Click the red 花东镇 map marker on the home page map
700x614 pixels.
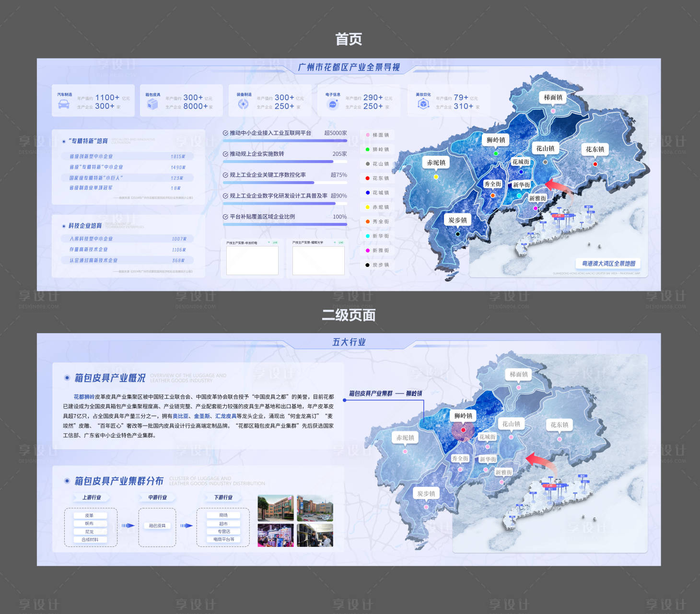pyautogui.click(x=595, y=164)
